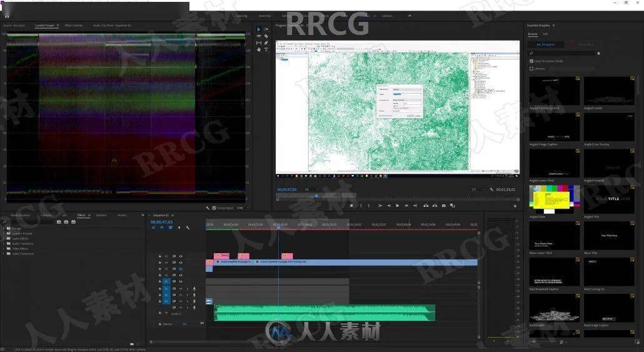
Task: Toggle Libraries checkbox in Essential Graphics
Action: [531, 69]
